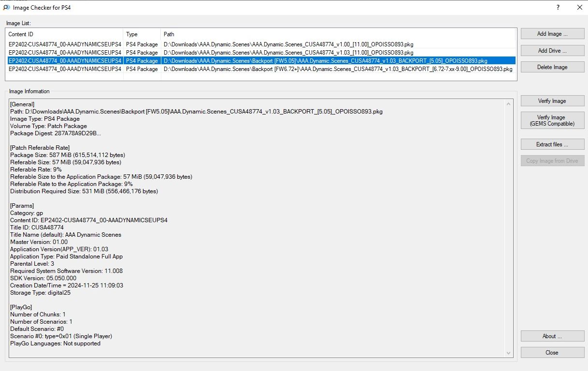Select the BACKPORT_[5.05] package row

point(261,61)
